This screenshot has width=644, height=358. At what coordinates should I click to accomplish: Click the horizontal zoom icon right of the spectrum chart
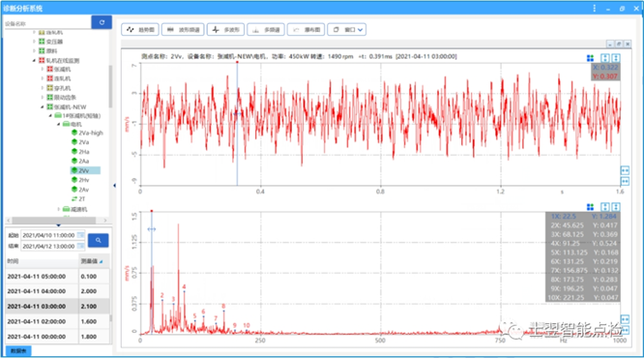(625, 319)
